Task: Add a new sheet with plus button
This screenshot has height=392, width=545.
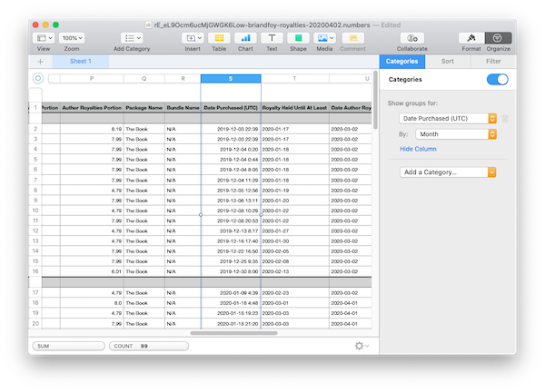Action: tap(40, 62)
